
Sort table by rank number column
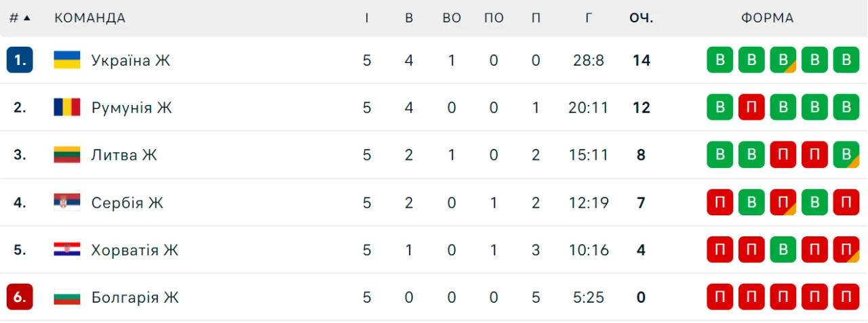tap(20, 18)
